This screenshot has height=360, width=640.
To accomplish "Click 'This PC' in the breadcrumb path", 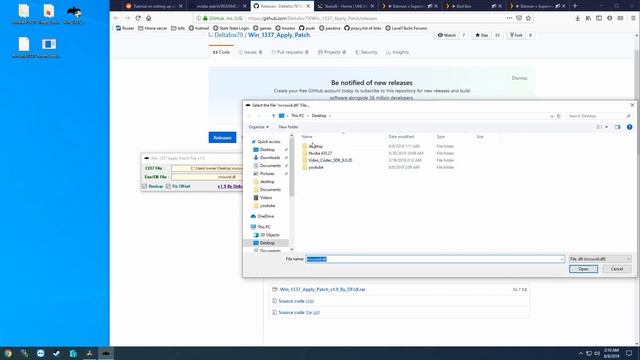I will click(x=298, y=116).
